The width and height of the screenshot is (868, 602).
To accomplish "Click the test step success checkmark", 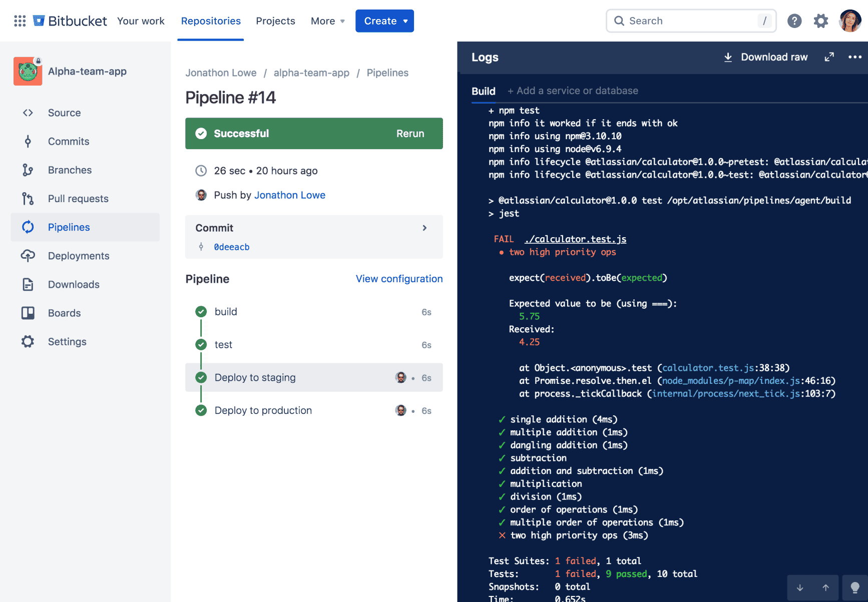I will click(x=201, y=344).
